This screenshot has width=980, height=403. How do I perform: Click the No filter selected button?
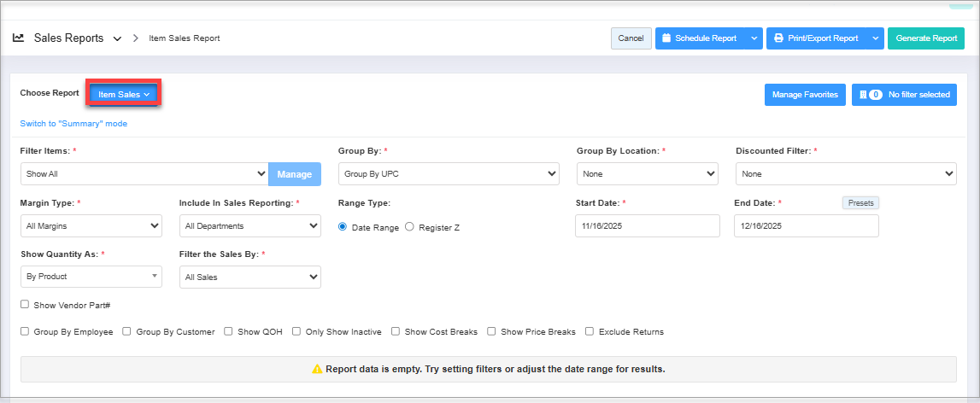pos(904,95)
